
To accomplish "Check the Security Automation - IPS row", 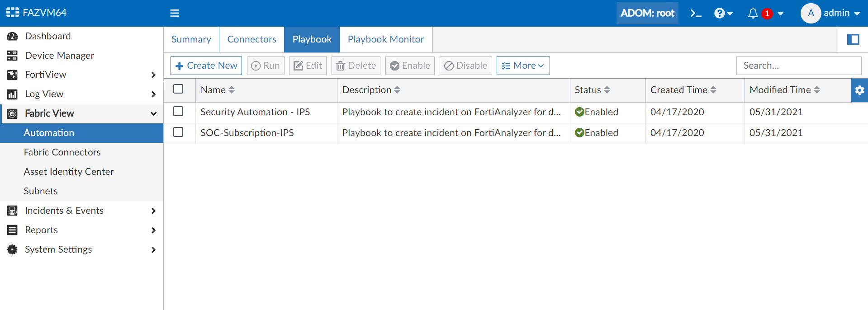I will point(178,111).
